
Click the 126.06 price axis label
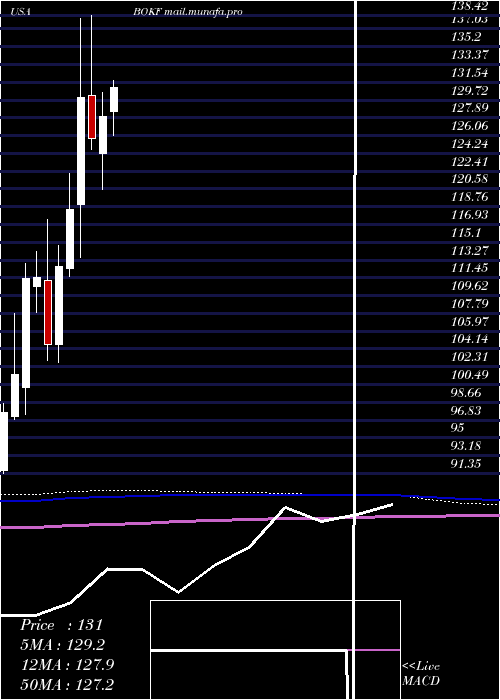point(470,126)
